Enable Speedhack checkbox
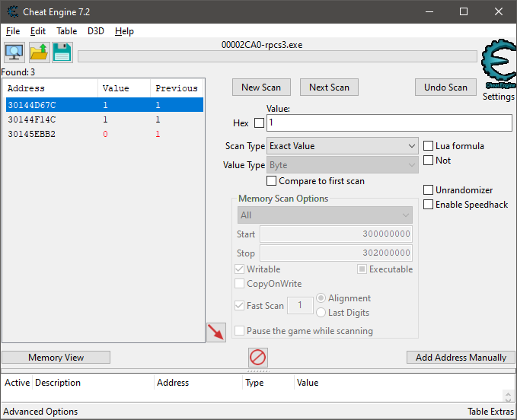517x420 pixels. point(428,205)
